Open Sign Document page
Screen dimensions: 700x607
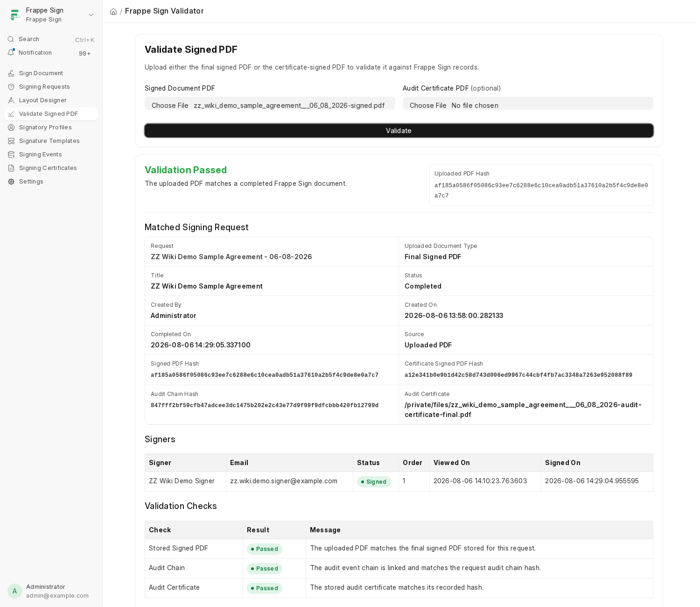51,73
